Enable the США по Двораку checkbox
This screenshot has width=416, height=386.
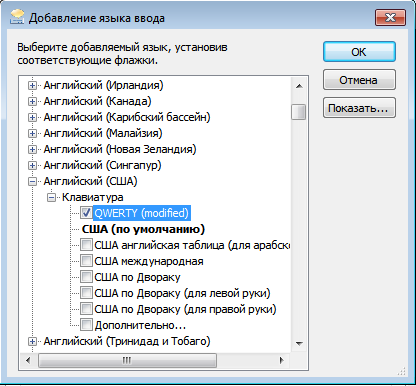[x=86, y=277]
